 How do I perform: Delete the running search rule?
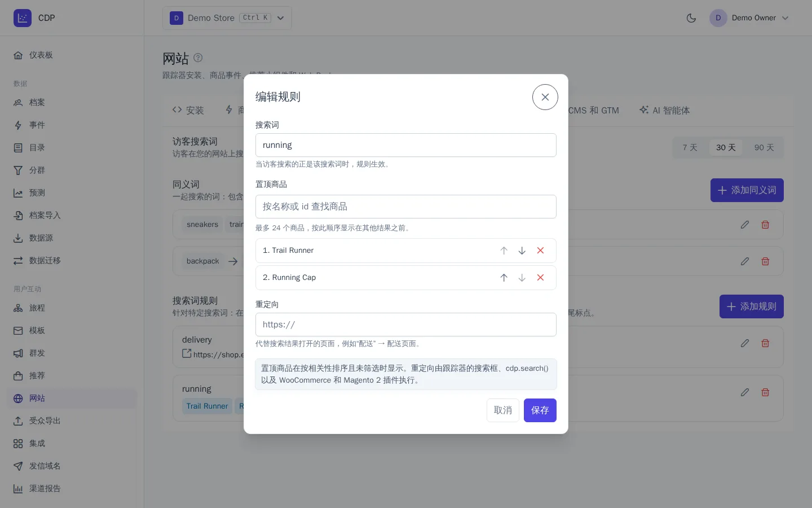point(765,392)
